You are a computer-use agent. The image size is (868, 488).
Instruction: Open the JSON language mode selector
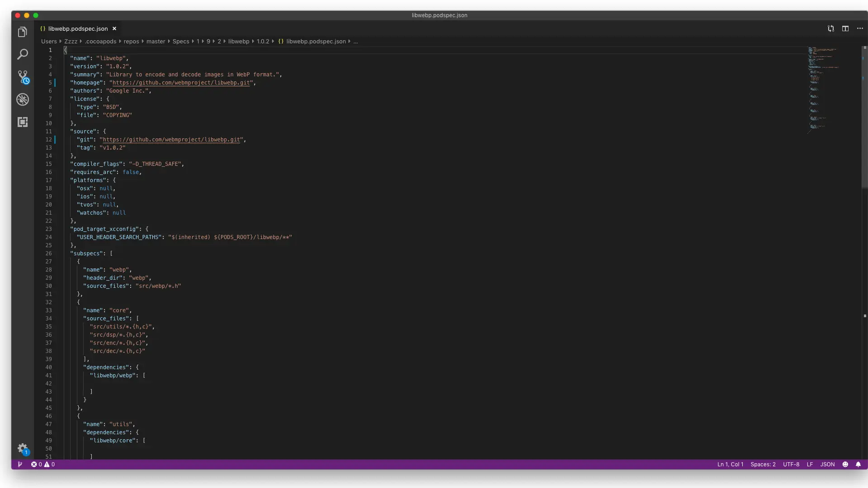coord(827,464)
